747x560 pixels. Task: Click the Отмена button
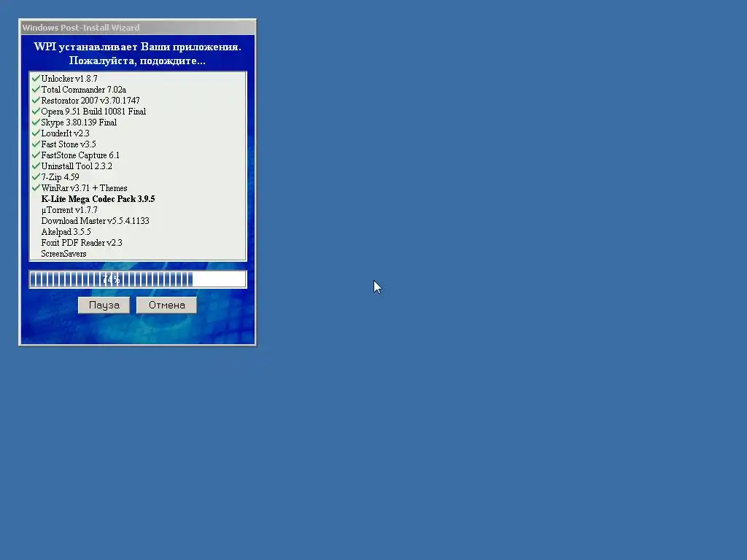pyautogui.click(x=167, y=306)
